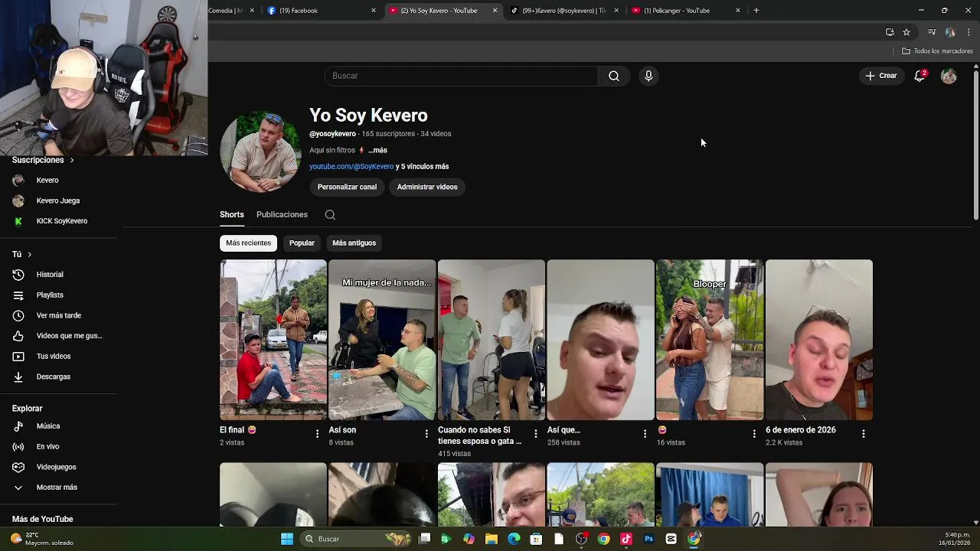Open the Chrome profile avatar
This screenshot has width=980, height=551.
tap(950, 32)
